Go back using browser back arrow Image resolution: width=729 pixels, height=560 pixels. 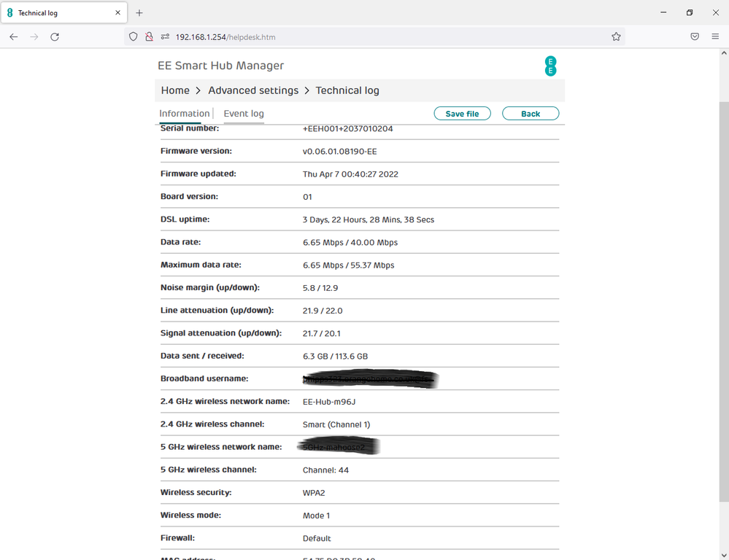pos(13,36)
